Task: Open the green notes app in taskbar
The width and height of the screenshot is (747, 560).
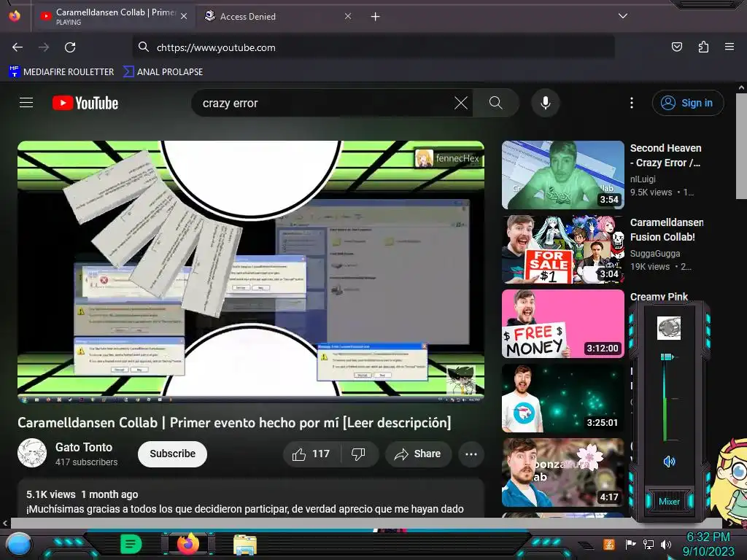Action: [131, 544]
